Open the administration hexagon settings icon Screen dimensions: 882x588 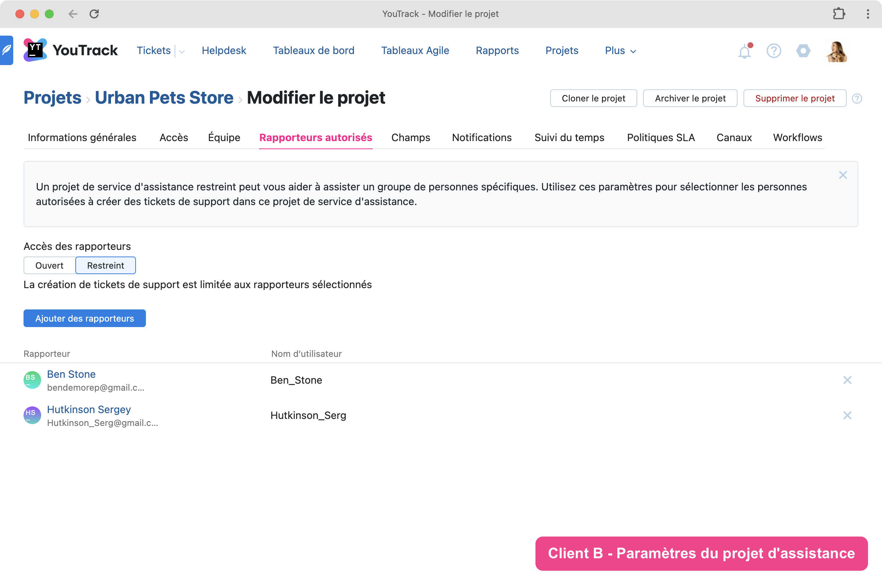point(803,51)
